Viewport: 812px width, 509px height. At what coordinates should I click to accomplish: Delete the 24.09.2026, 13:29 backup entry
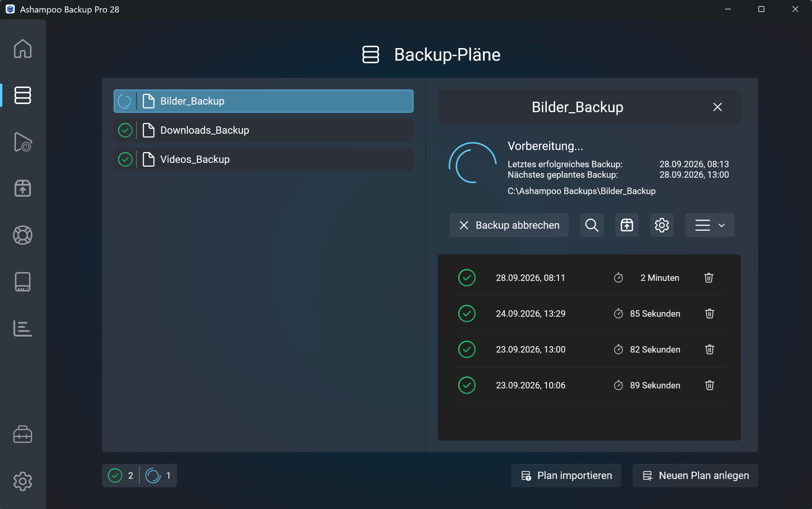(x=710, y=313)
